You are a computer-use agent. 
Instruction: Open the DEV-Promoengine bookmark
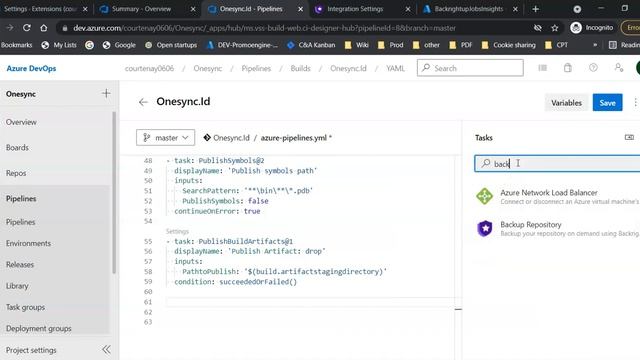(242, 45)
